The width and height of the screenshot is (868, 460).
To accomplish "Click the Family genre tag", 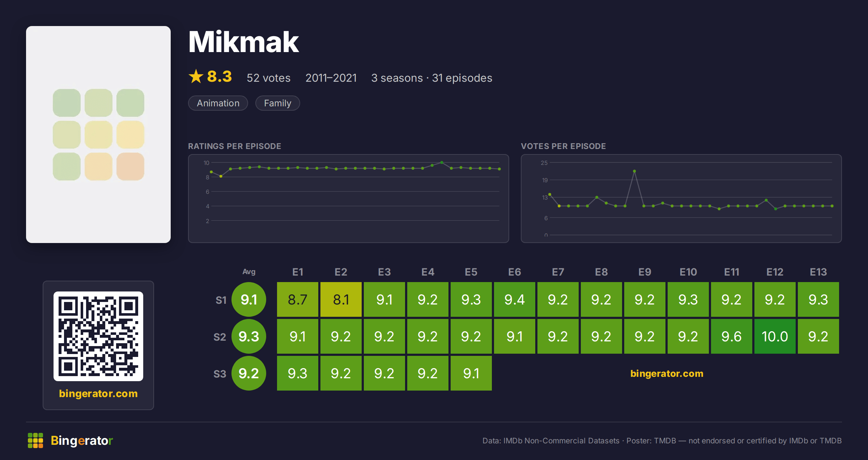I will click(x=278, y=103).
